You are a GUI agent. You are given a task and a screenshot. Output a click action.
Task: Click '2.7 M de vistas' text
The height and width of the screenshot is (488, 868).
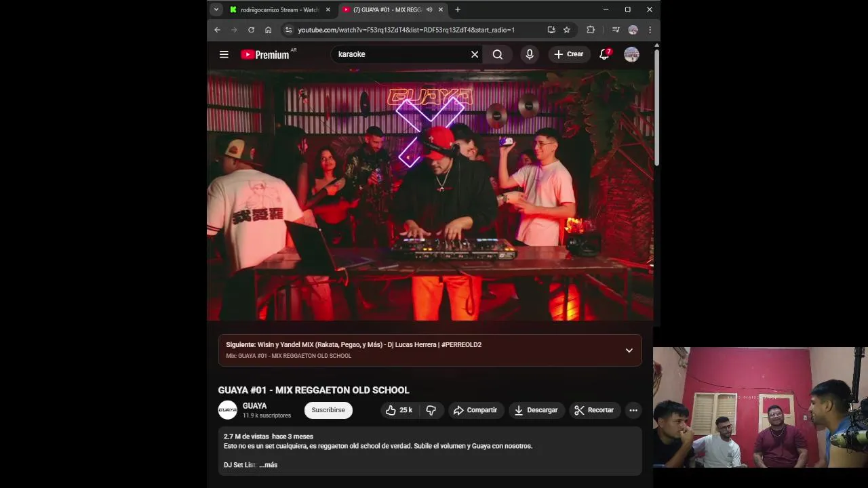(246, 436)
